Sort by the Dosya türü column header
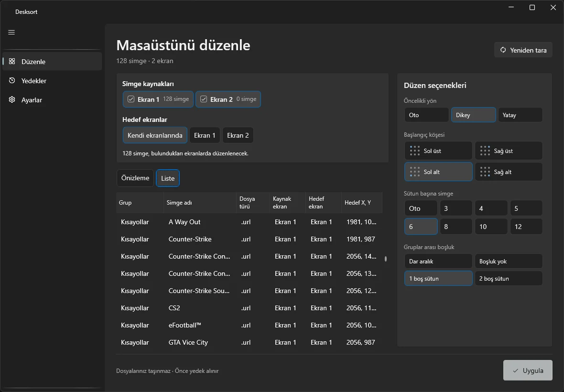564x392 pixels. pyautogui.click(x=253, y=203)
